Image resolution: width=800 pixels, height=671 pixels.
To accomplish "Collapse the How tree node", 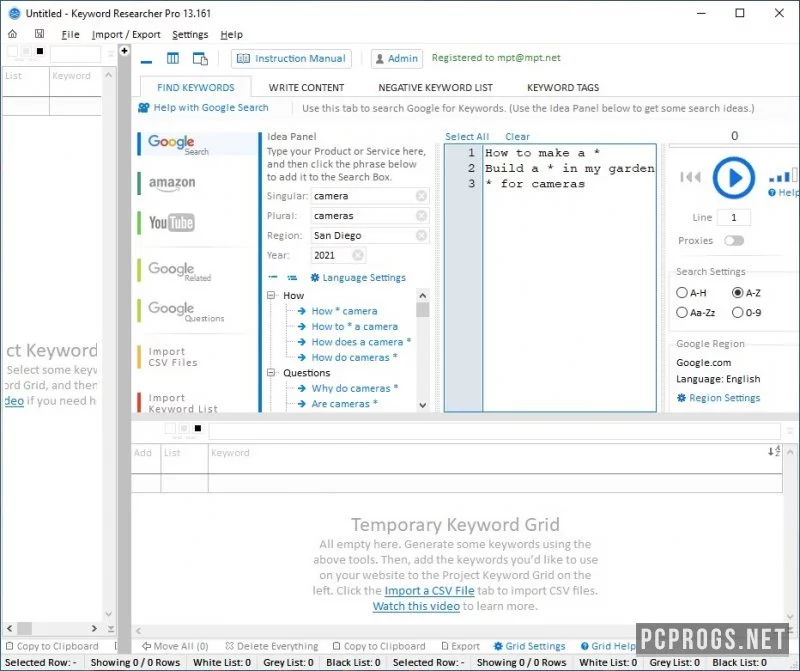I will (271, 295).
